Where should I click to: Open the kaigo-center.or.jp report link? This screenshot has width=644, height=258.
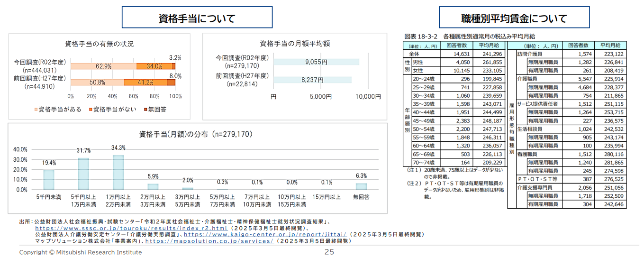(265, 234)
